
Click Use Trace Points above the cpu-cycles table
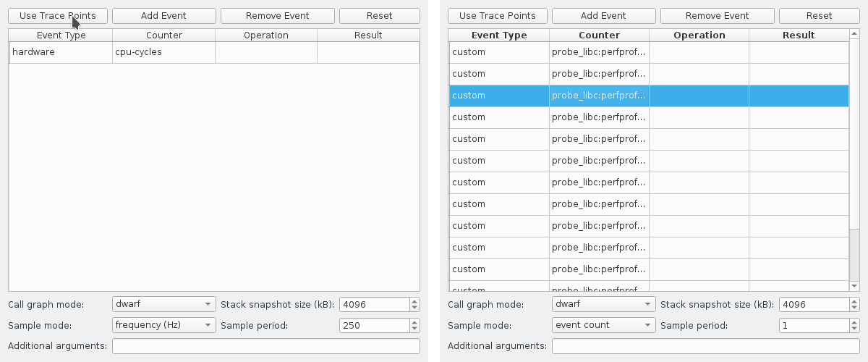point(57,16)
